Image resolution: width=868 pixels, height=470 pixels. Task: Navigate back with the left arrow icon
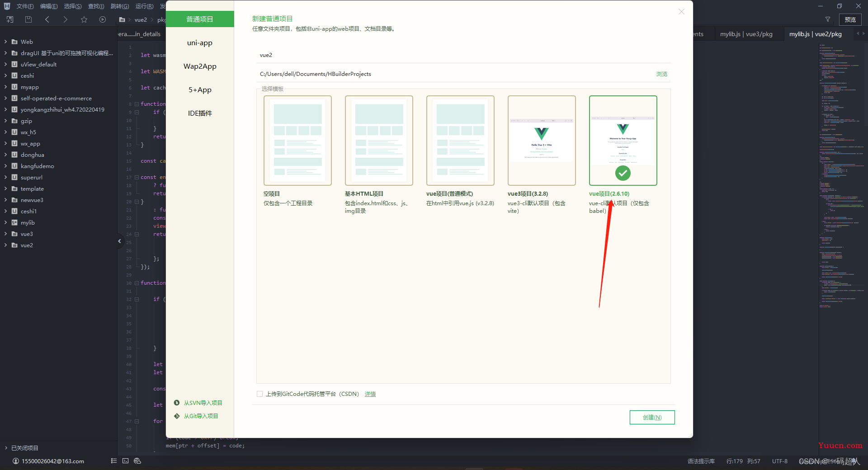(47, 19)
